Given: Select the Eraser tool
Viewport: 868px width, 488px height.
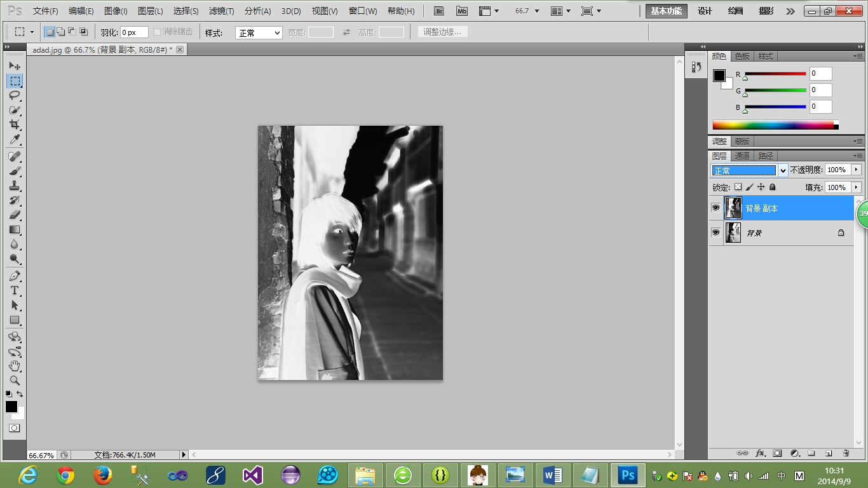Looking at the screenshot, I should pos(15,215).
